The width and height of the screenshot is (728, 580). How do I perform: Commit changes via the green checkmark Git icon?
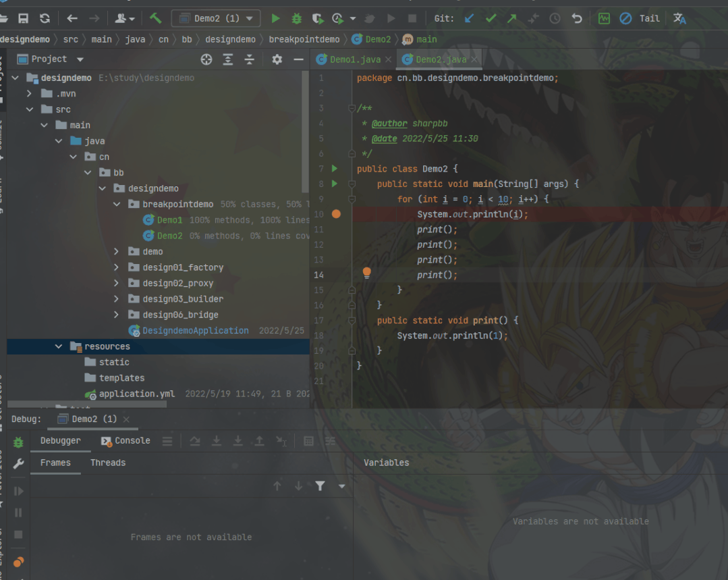[x=491, y=18]
